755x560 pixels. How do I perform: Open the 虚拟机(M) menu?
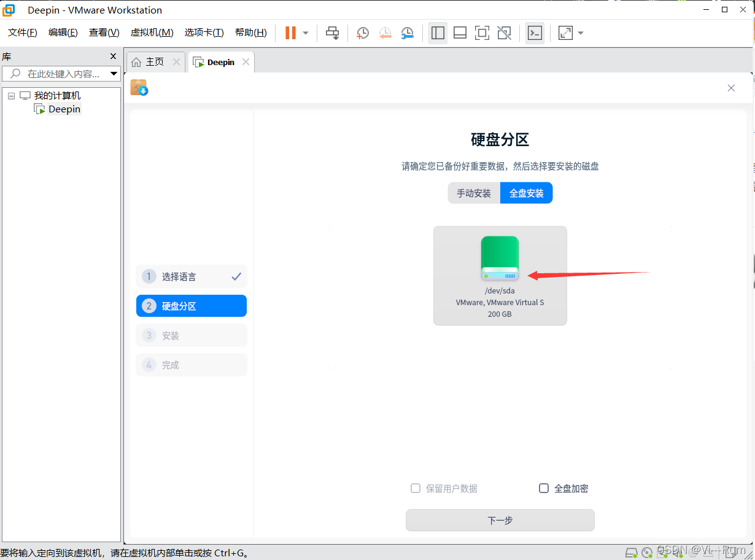pyautogui.click(x=152, y=33)
